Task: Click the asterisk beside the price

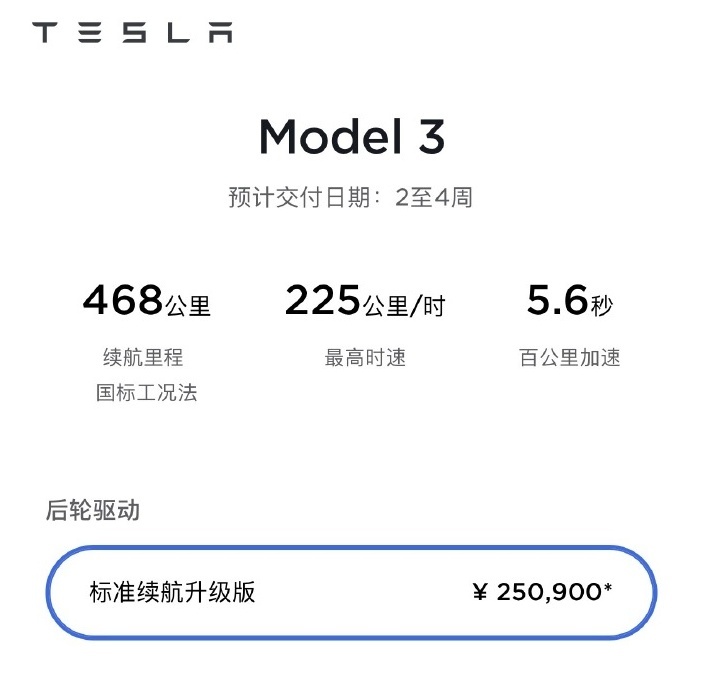Action: pyautogui.click(x=608, y=587)
